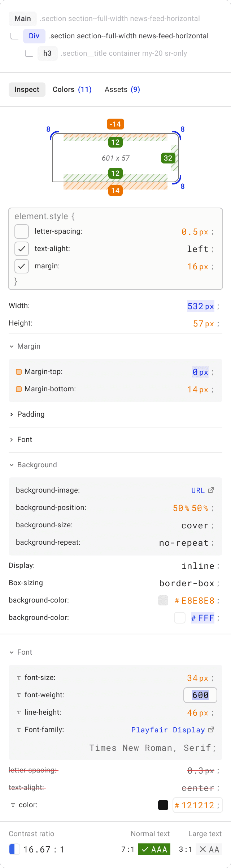Click the orange Margin-top indicator square

[19, 372]
